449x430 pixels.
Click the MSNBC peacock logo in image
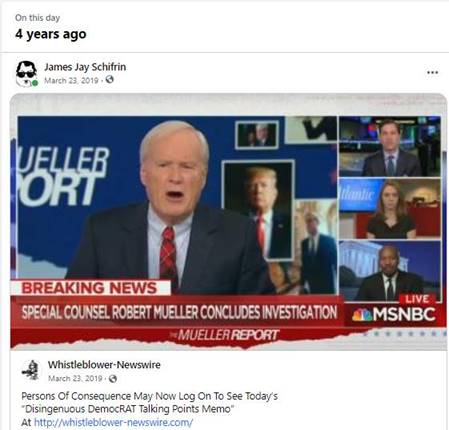(x=362, y=315)
